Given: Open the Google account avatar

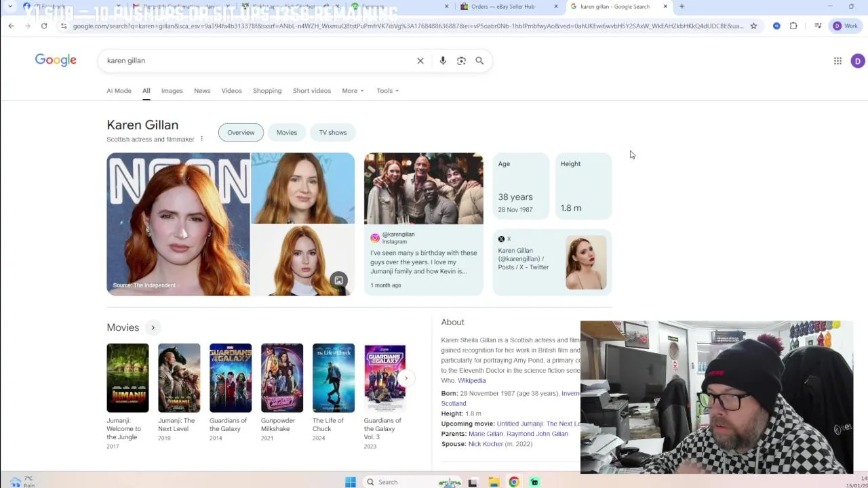Looking at the screenshot, I should [x=858, y=61].
